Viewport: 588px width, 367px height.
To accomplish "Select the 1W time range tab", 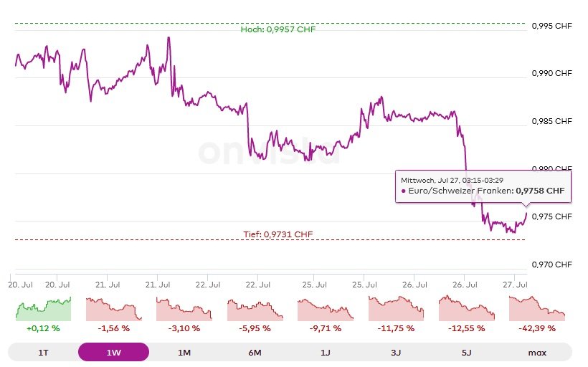I will [113, 352].
